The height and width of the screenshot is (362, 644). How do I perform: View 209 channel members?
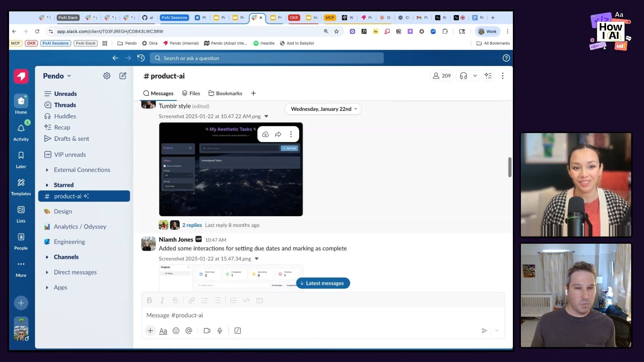pyautogui.click(x=442, y=76)
